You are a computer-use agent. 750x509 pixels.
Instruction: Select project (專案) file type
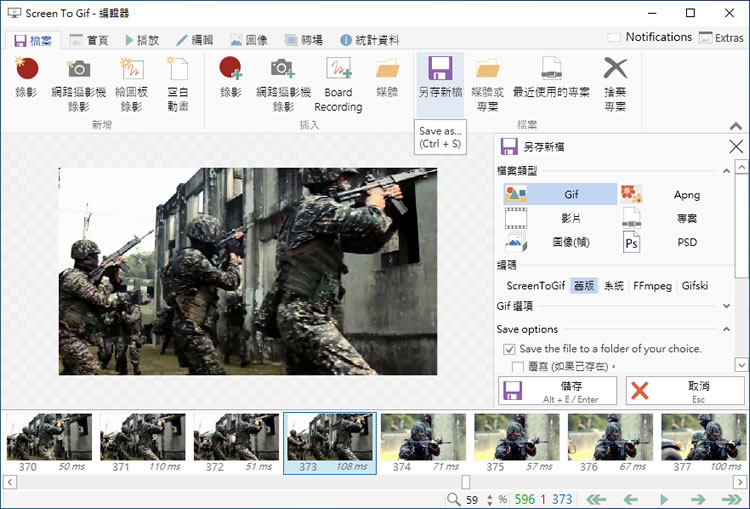(676, 218)
